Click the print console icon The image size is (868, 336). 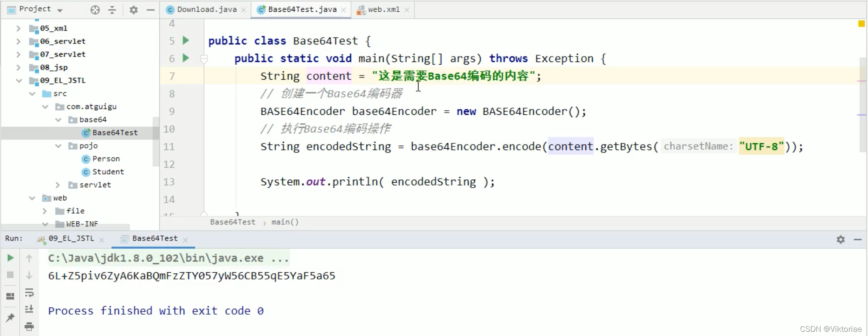29,326
